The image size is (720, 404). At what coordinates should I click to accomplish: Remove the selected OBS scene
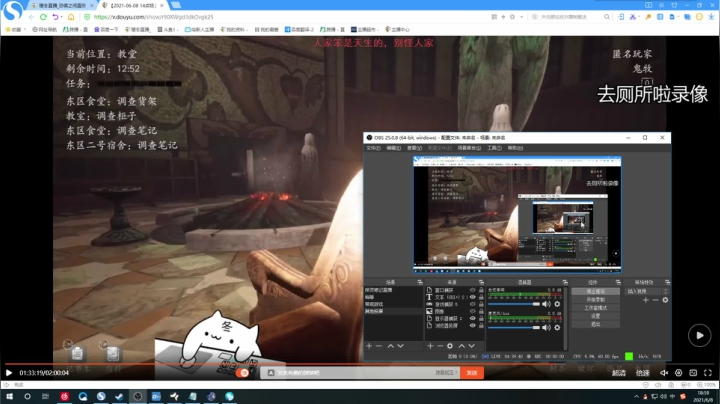[x=379, y=346]
